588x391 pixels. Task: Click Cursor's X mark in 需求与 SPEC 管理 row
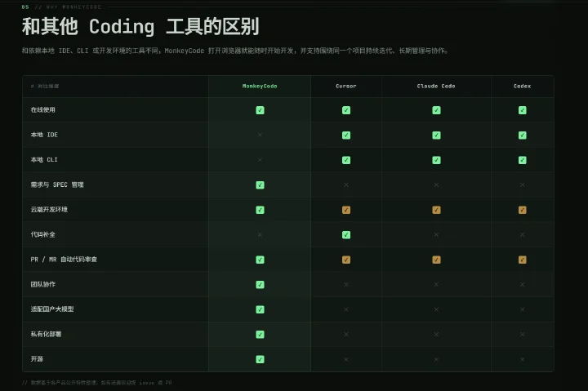[x=346, y=184]
